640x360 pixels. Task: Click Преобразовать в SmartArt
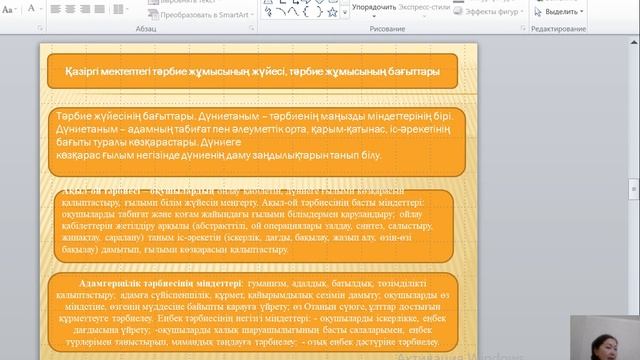(201, 15)
